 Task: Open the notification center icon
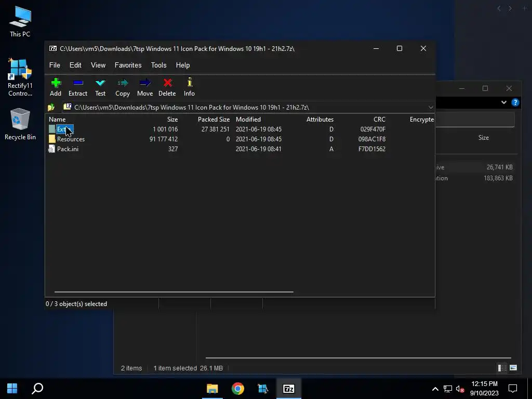pos(513,389)
